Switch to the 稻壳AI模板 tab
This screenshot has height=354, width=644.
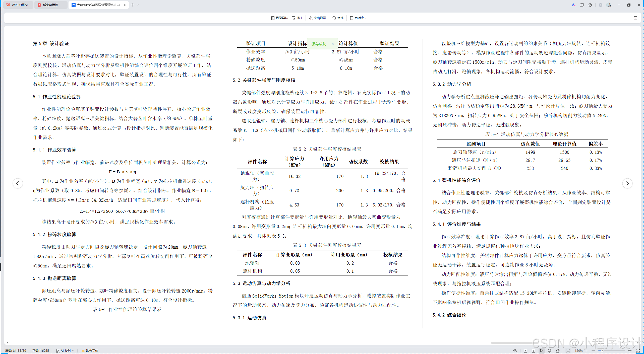[50, 5]
